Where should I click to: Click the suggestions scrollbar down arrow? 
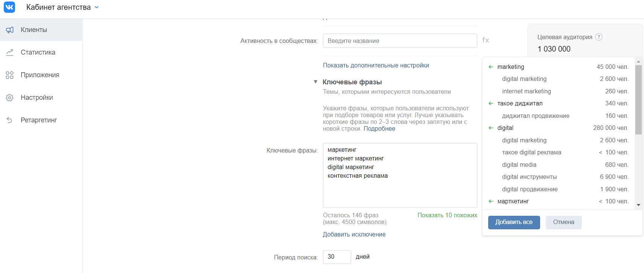(638, 205)
